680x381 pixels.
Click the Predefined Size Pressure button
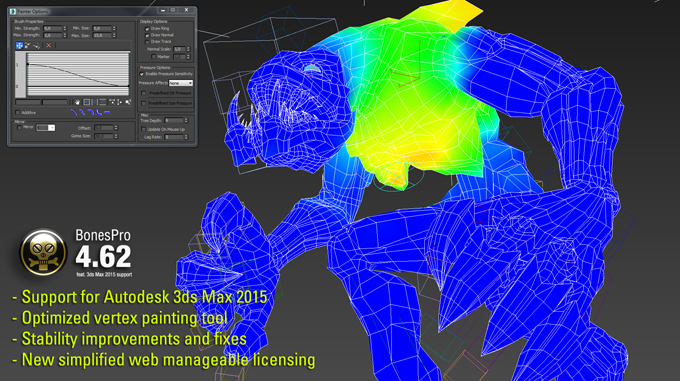pos(170,104)
